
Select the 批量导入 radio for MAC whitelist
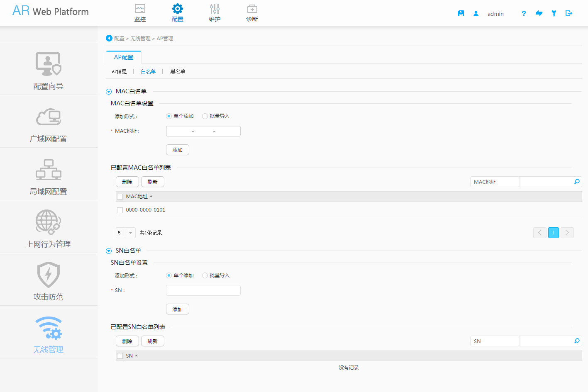click(205, 116)
